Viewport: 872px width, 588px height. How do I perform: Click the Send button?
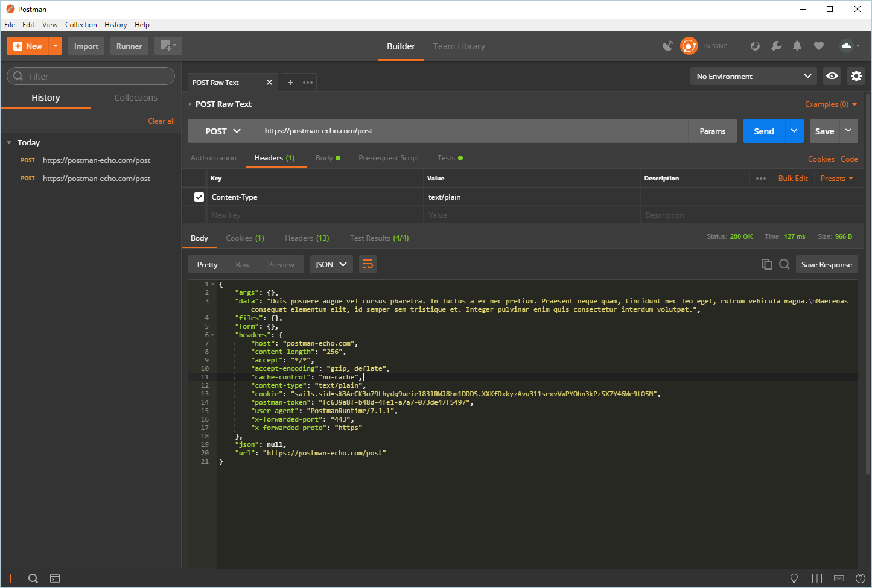click(x=764, y=131)
